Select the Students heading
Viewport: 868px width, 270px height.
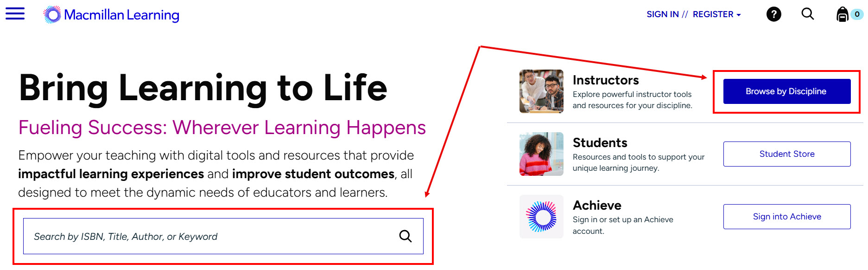(x=600, y=143)
